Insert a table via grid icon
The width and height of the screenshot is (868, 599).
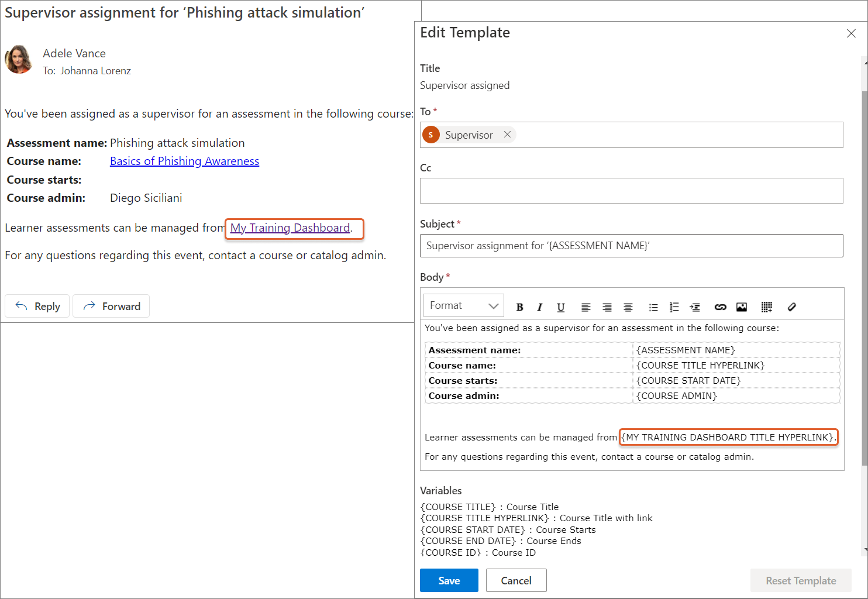click(x=766, y=307)
